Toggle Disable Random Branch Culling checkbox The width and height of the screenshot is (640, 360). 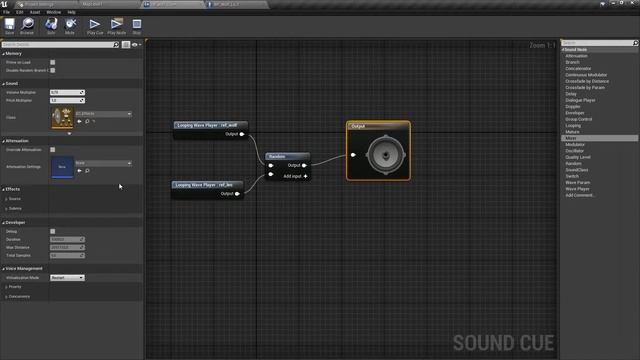pos(53,70)
